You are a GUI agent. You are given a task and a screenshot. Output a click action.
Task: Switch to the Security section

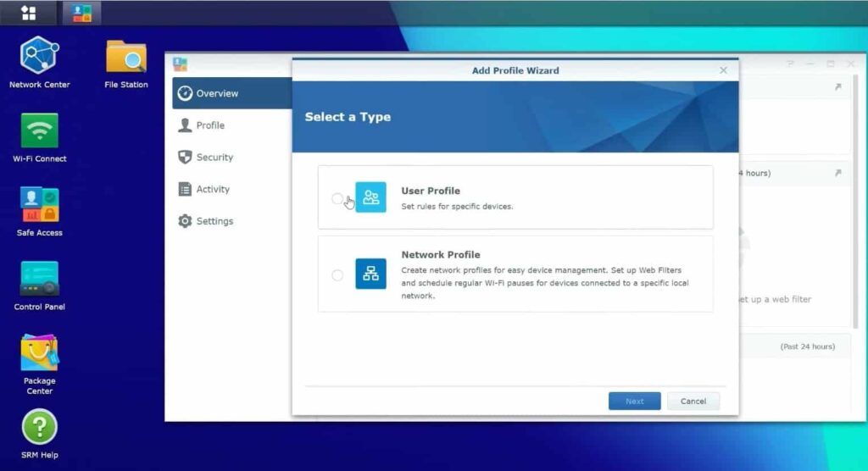click(232, 158)
